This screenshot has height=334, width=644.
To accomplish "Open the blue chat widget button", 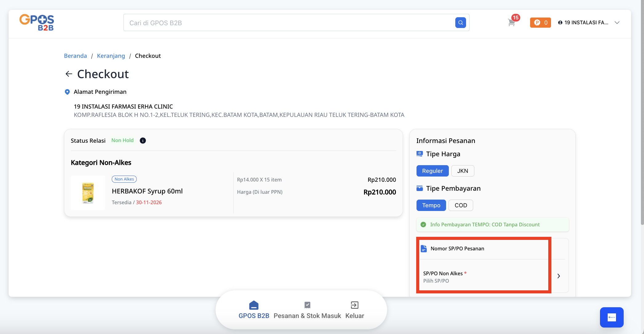I will click(x=611, y=317).
